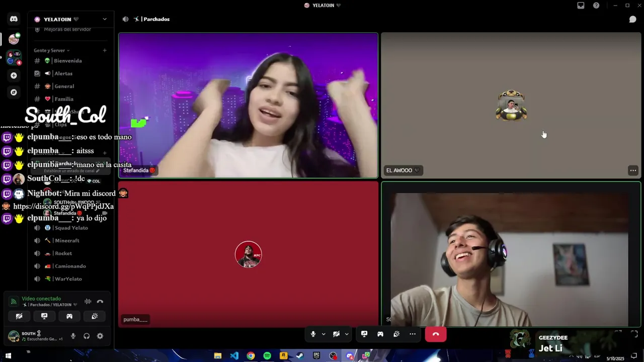Open the chat bubble icon in the header

tap(633, 19)
